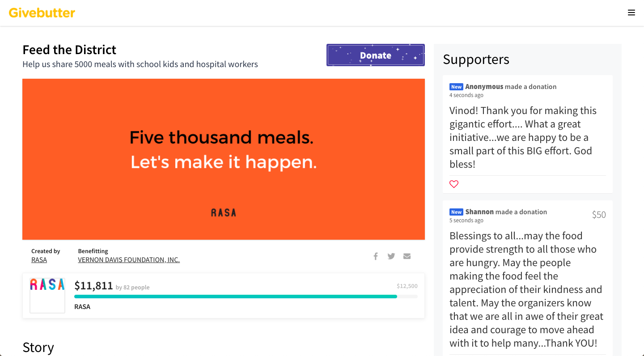Click the fundraising progress bar
The image size is (644, 356).
click(246, 297)
